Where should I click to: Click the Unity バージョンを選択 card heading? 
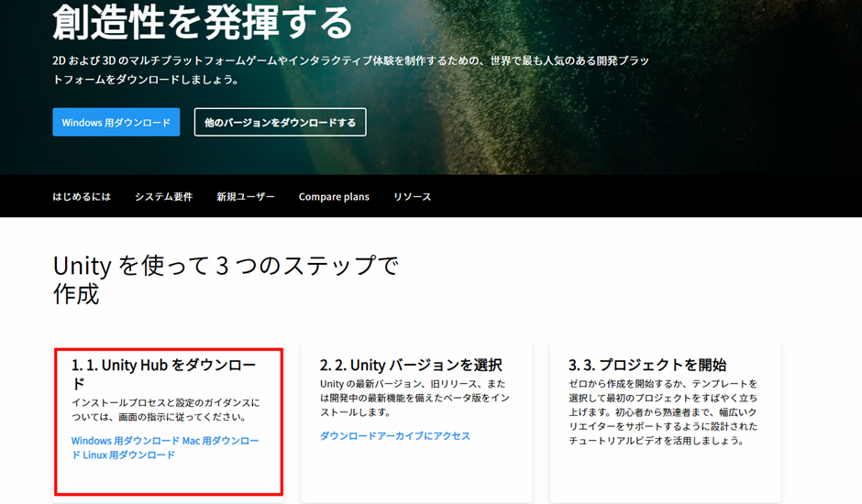coord(411,365)
